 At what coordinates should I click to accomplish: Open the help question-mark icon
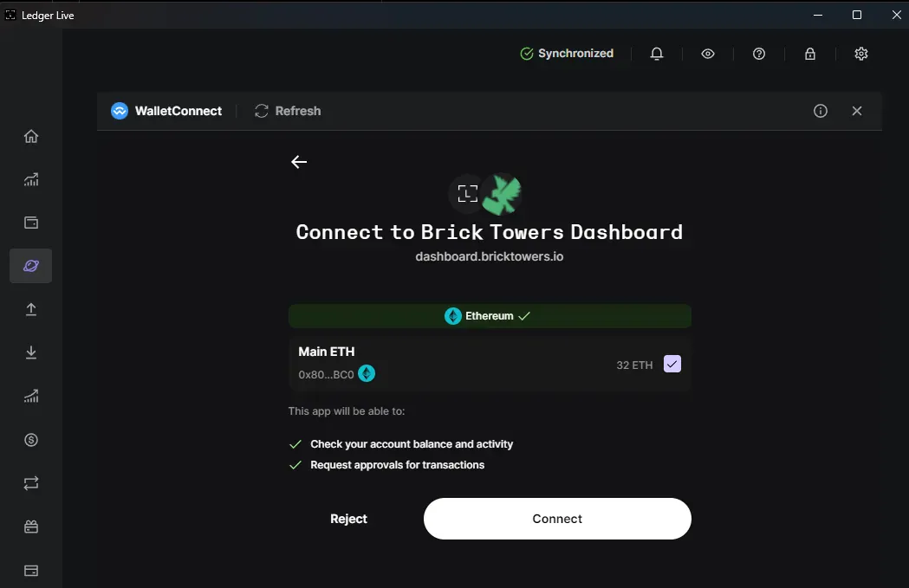click(x=759, y=54)
